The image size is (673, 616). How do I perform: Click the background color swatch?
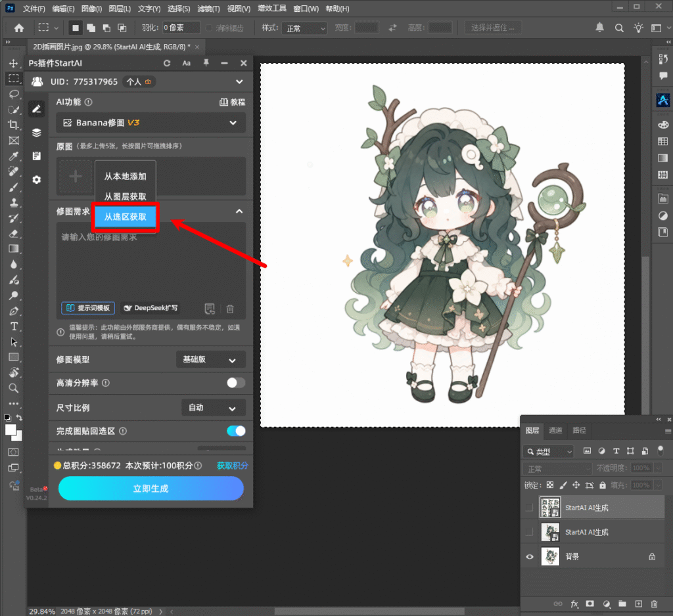pyautogui.click(x=18, y=437)
